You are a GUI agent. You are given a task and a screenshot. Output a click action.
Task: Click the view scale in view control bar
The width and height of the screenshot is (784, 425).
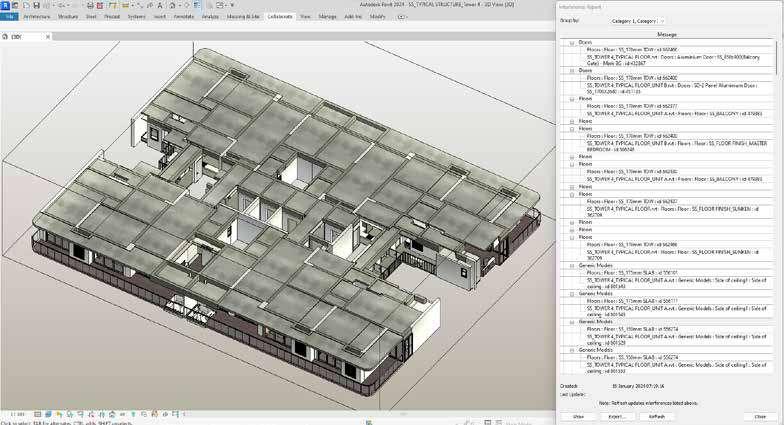point(17,413)
